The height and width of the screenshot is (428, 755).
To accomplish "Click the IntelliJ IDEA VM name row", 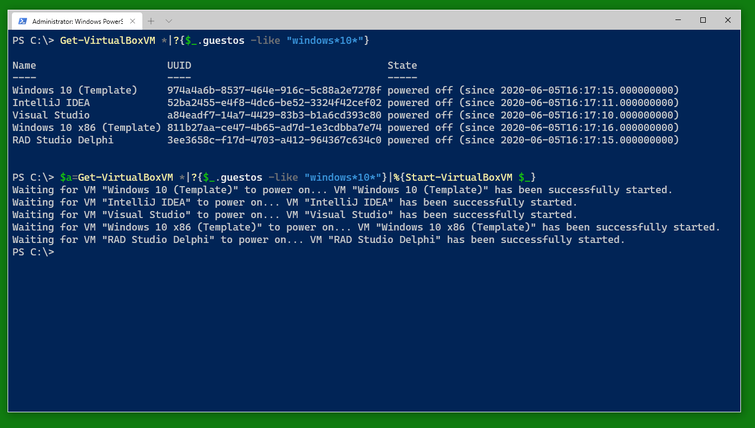I will [x=51, y=103].
